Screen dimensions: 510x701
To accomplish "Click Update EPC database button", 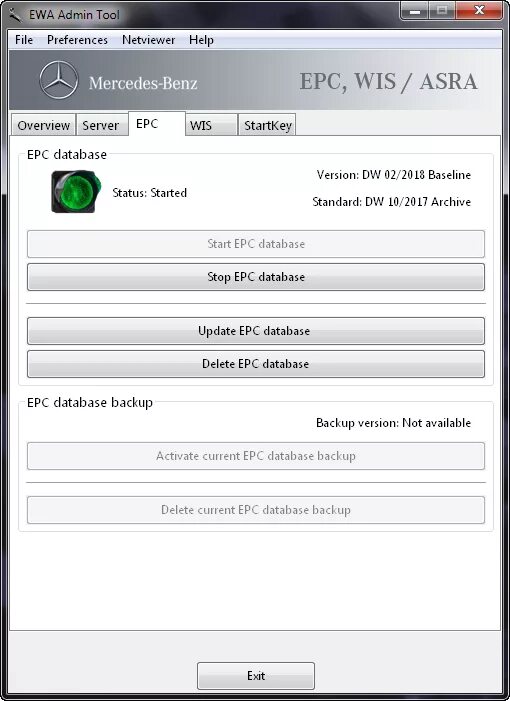I will point(256,331).
